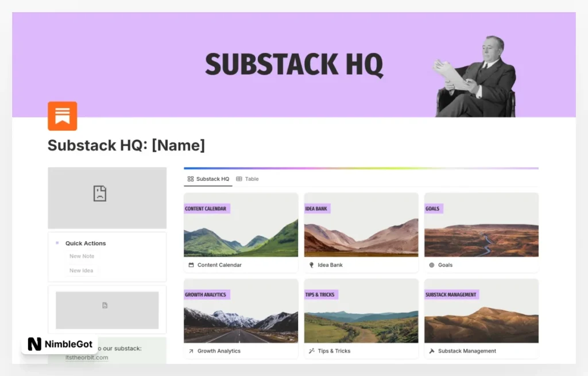Click the Substack Management brown hill thumbnail
This screenshot has width=588, height=376.
482,311
